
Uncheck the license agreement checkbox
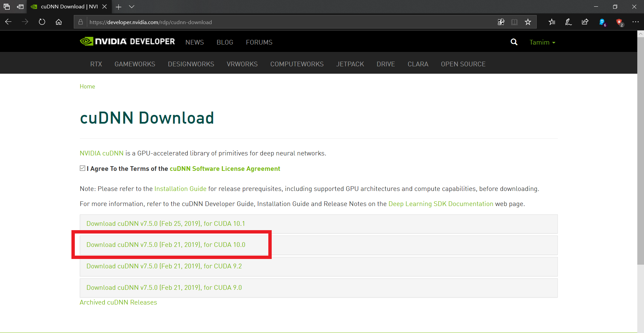point(83,169)
